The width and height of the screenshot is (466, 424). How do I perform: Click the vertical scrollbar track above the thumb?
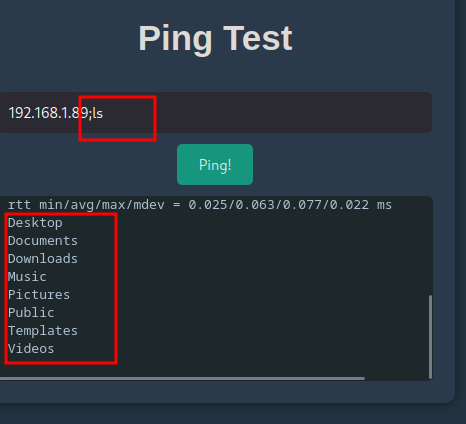[x=430, y=247]
